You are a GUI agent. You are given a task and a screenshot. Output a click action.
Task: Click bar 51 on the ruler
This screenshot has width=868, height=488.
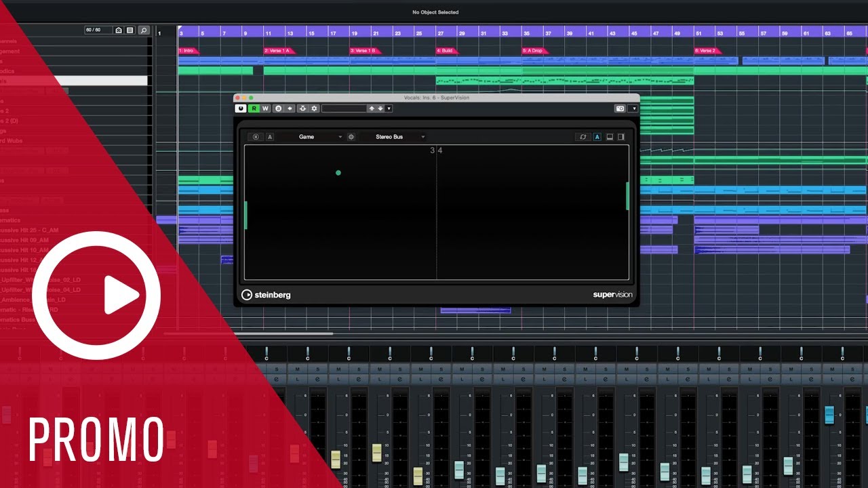click(698, 33)
